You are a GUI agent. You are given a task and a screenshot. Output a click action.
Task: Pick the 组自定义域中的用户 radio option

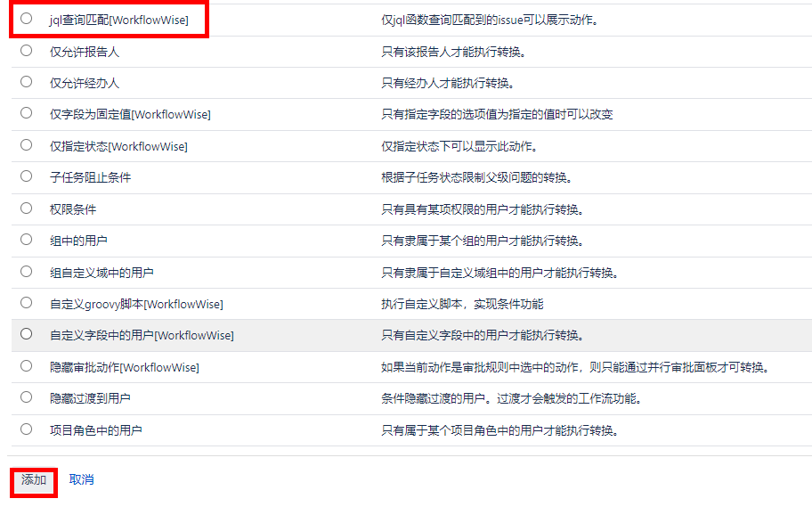26,271
